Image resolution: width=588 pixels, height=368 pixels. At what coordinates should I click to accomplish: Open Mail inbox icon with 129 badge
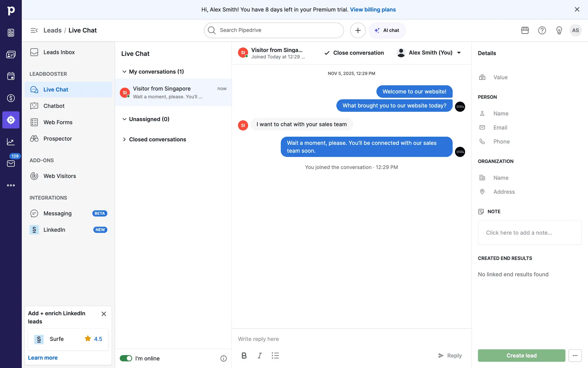click(11, 163)
